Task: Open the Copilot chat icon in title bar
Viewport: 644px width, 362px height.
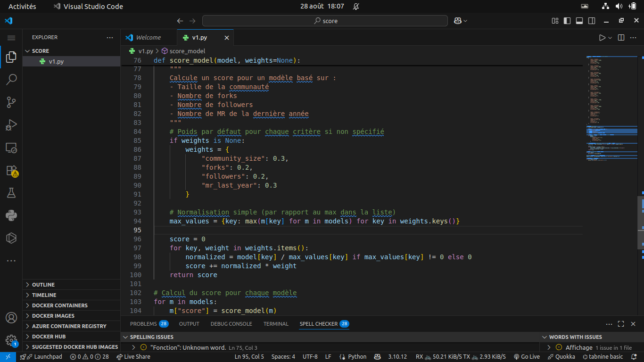Action: 457,21
